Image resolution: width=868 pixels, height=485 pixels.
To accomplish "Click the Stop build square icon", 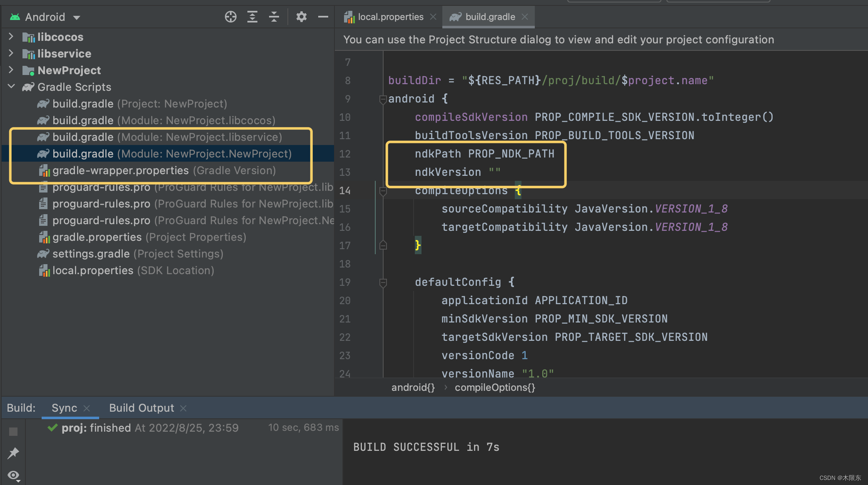I will [x=13, y=432].
